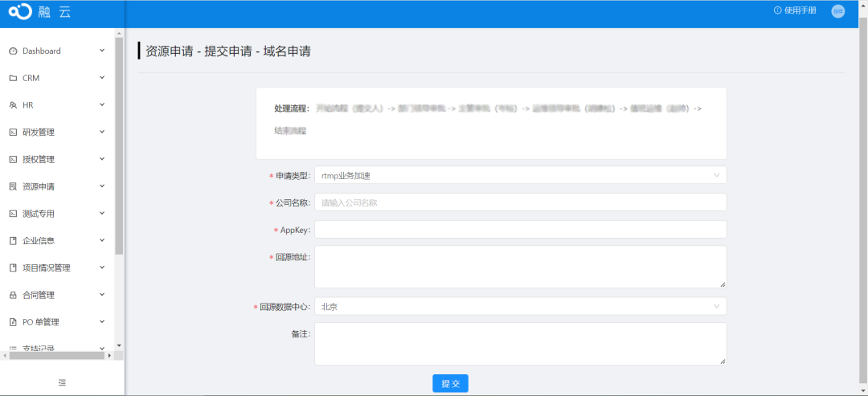Expand the 研发管理 menu chevron
868x396 pixels.
coord(102,132)
